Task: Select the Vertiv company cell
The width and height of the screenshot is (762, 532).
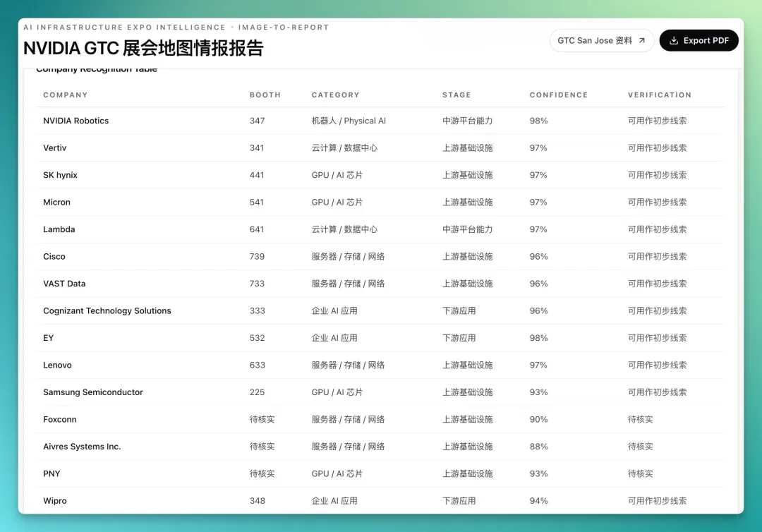Action: (54, 147)
